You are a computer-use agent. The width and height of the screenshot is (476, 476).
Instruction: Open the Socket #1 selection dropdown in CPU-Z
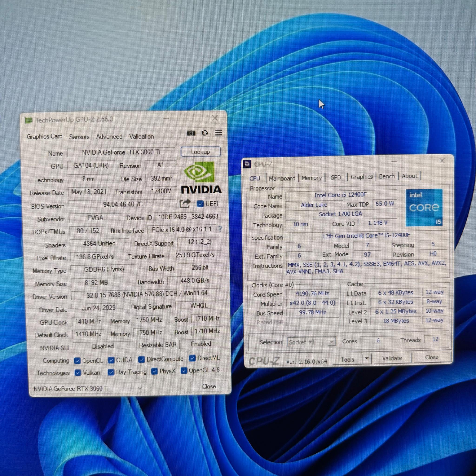pos(331,342)
